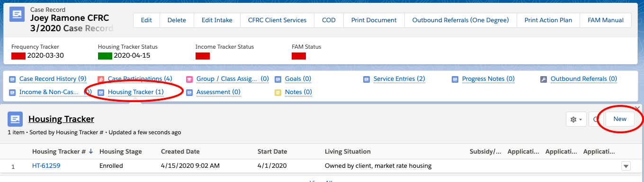Open Case Record History (9) link

(53, 79)
